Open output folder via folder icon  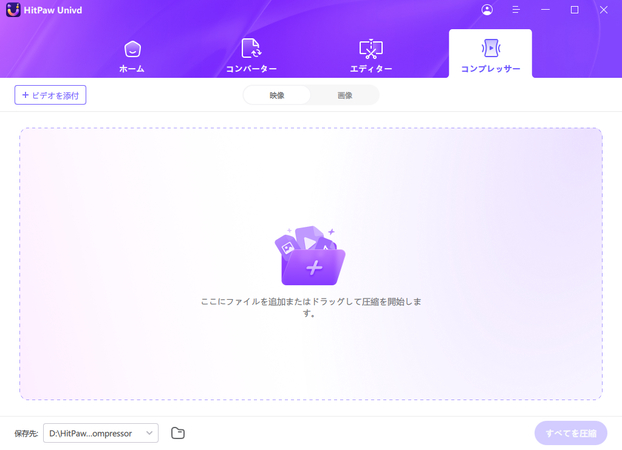pos(178,433)
